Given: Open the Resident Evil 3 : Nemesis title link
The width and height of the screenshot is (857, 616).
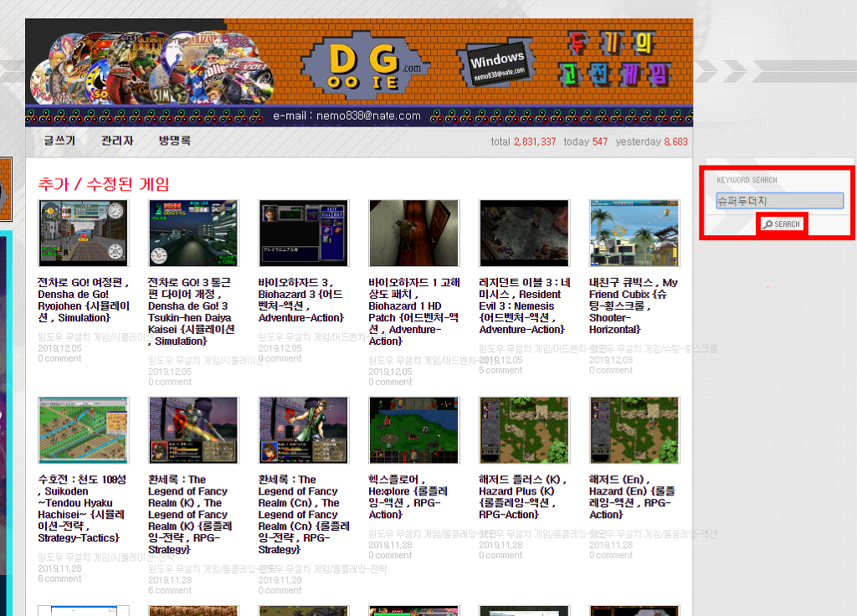Looking at the screenshot, I should point(525,306).
